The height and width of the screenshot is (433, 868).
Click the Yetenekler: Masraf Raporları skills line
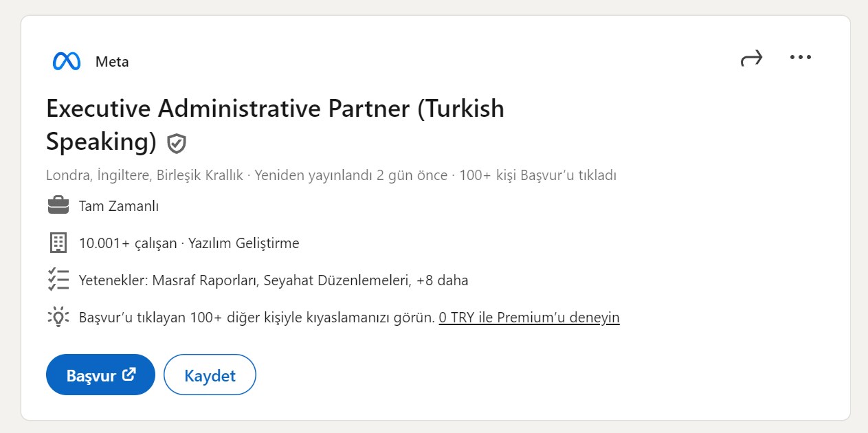274,280
